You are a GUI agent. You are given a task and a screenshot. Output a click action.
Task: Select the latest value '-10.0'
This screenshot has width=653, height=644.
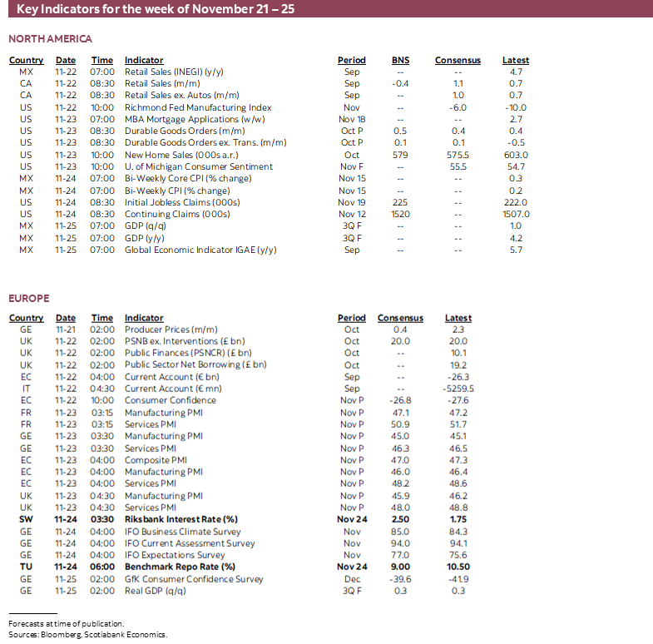click(x=516, y=107)
